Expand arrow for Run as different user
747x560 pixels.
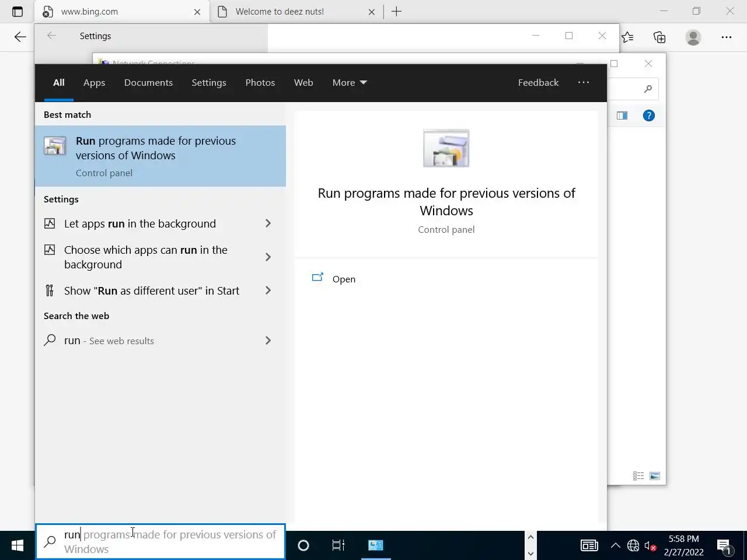click(x=268, y=290)
